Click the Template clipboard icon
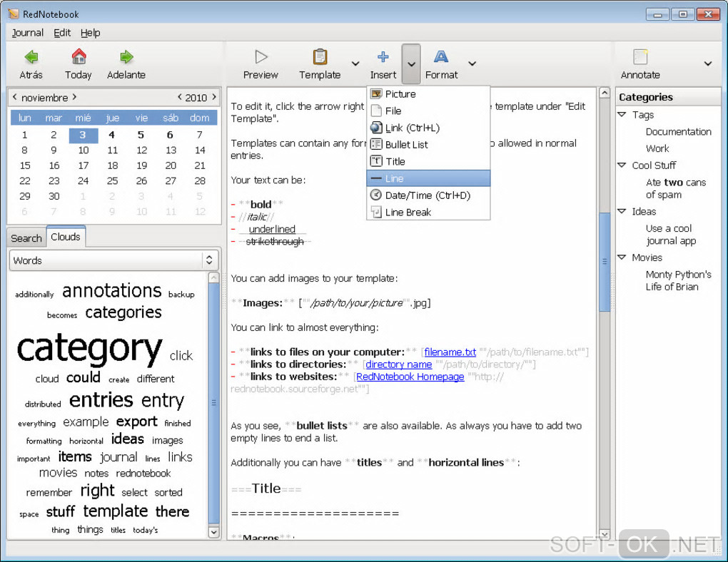Screen dimensions: 728x562 click(x=320, y=57)
